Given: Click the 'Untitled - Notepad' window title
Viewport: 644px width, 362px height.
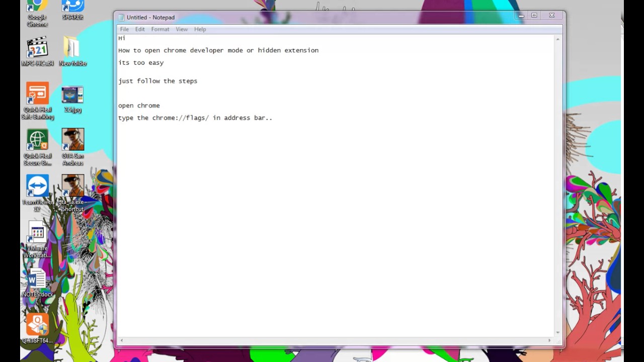Looking at the screenshot, I should [x=150, y=17].
